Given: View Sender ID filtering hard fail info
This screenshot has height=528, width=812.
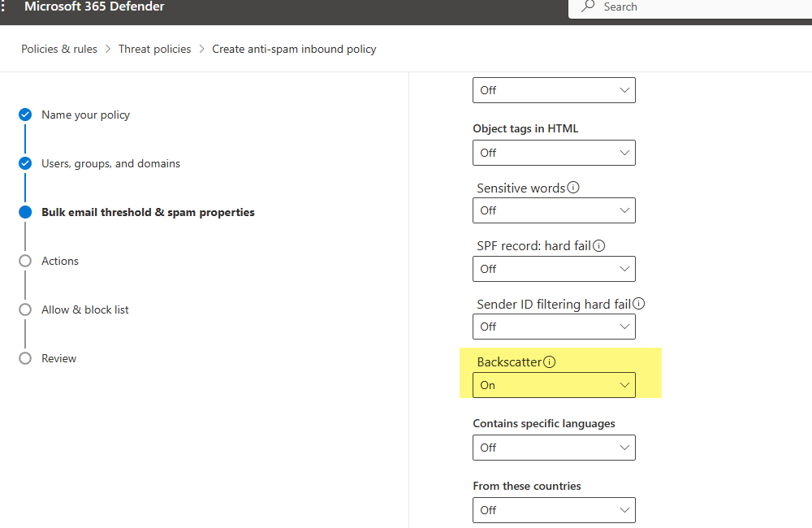Looking at the screenshot, I should (x=639, y=303).
